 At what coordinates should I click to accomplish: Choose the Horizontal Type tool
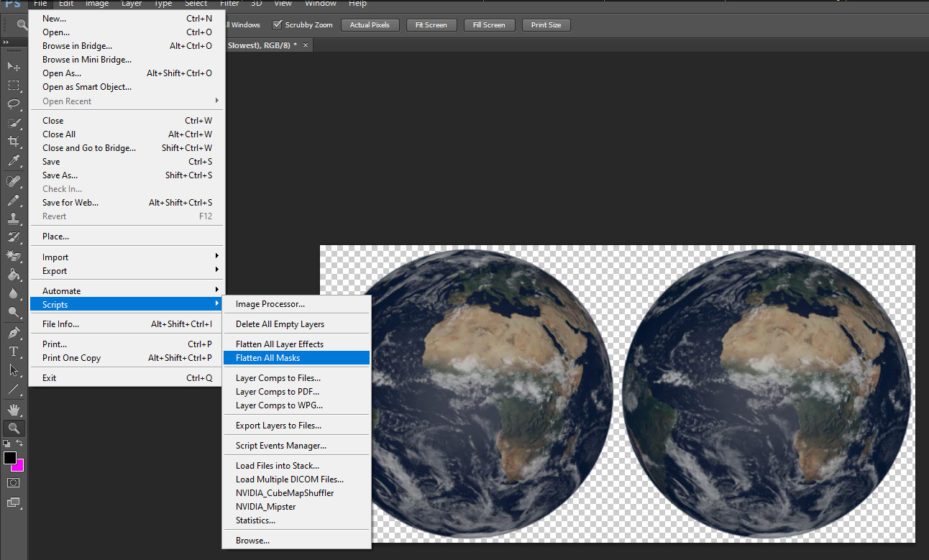pos(14,352)
